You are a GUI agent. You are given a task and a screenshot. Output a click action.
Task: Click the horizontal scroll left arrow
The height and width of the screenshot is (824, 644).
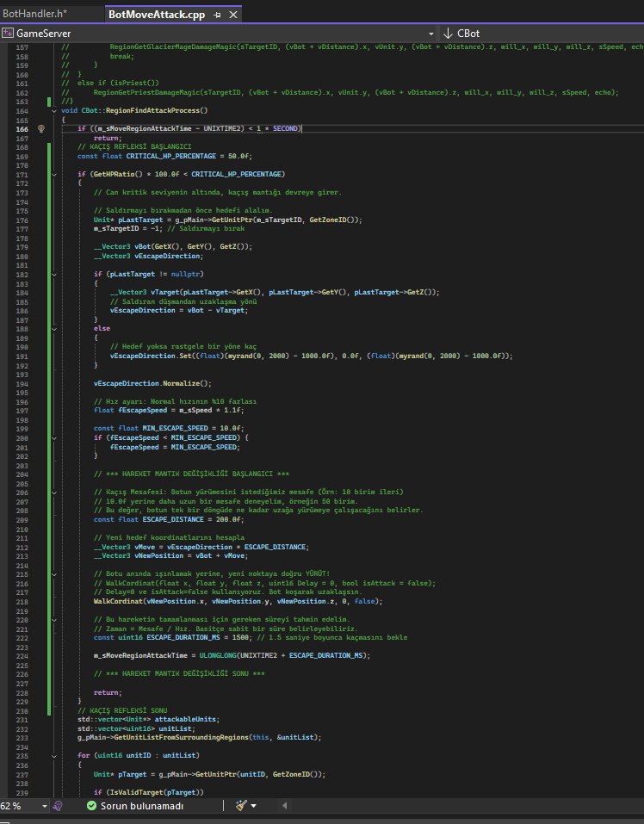point(285,806)
